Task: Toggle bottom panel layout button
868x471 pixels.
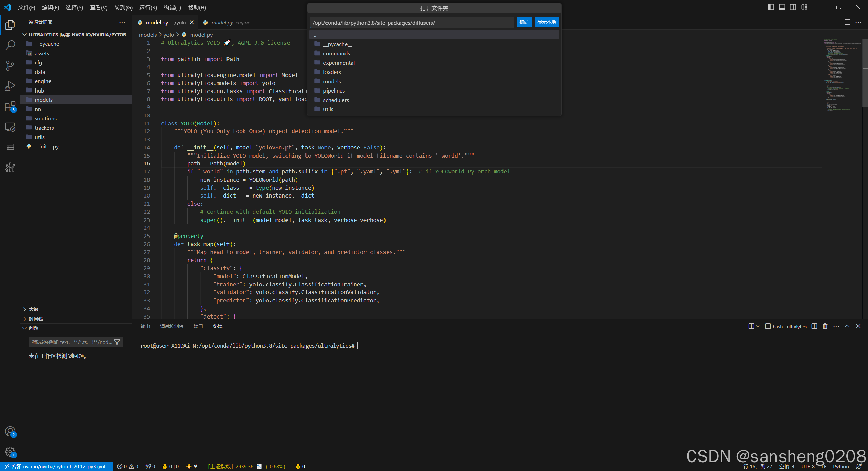Action: tap(782, 7)
